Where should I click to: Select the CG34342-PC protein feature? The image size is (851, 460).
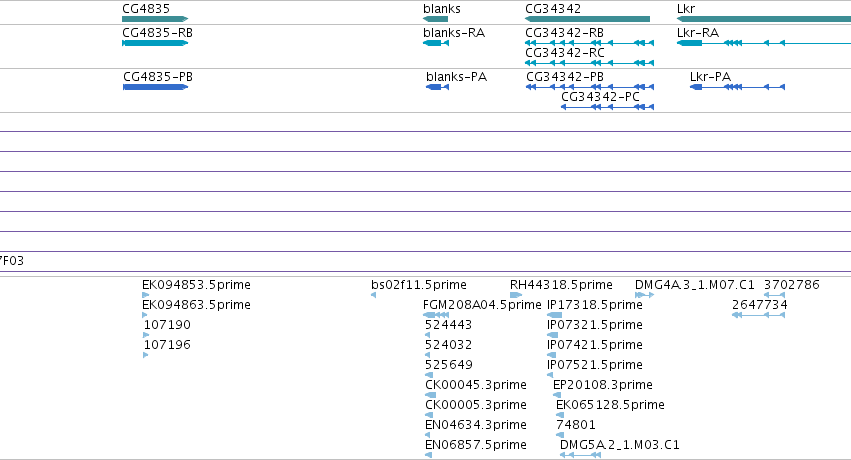[607, 107]
